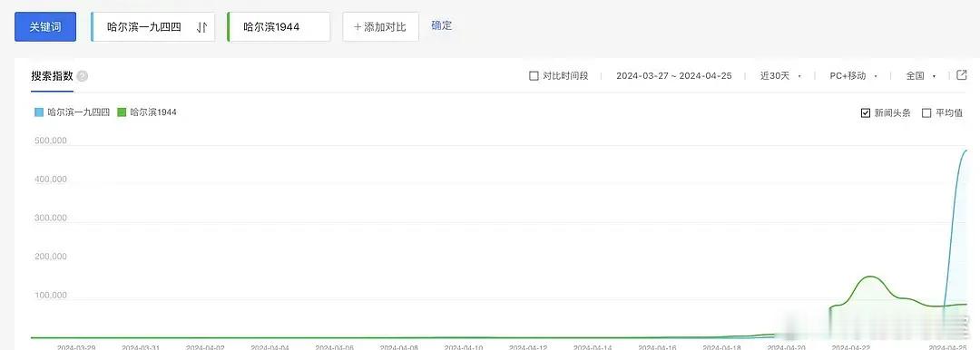Click the plus icon in 添加对比

pos(358,27)
